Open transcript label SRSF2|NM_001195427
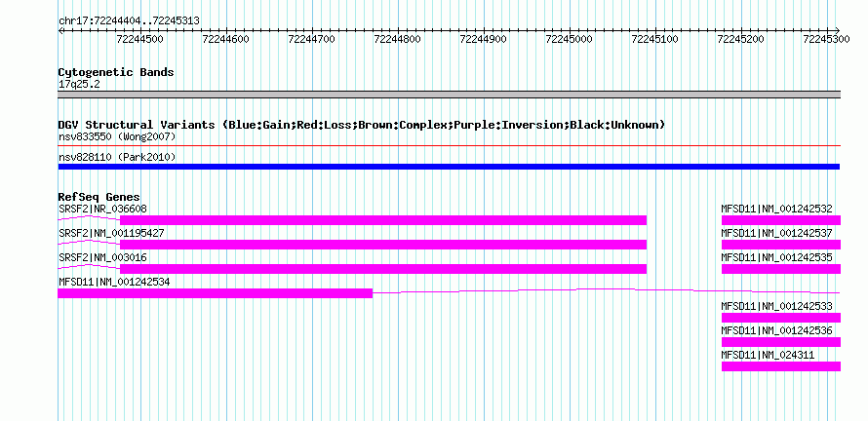 111,234
